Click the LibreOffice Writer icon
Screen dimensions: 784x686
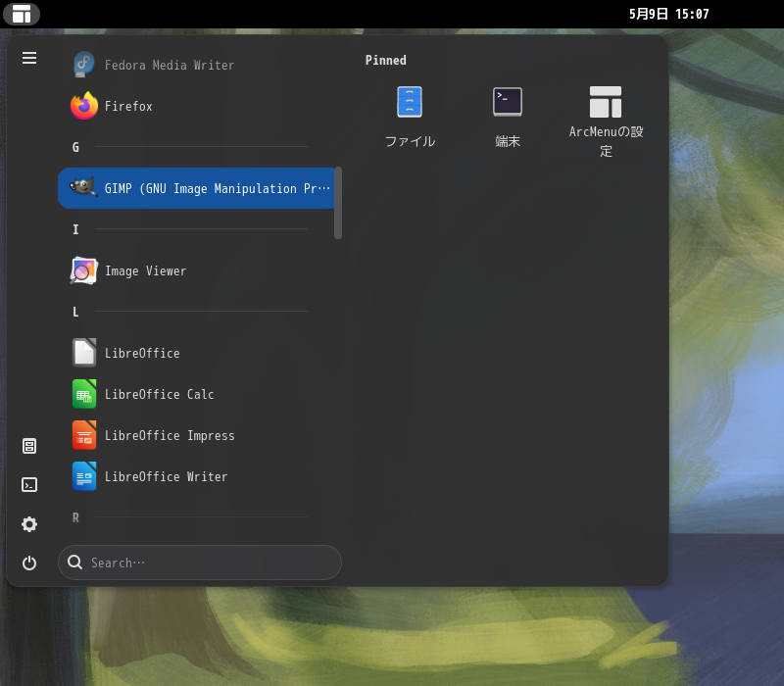(84, 476)
